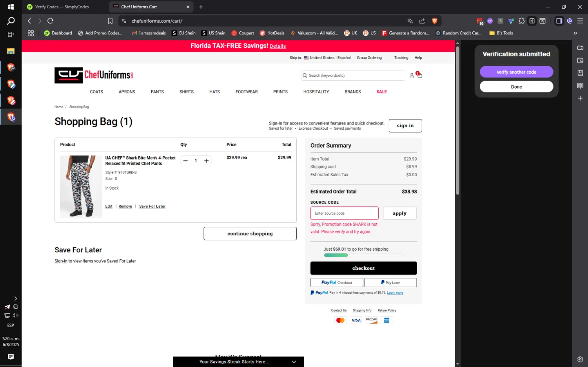Click PayPal Pay Later button
The image size is (588, 367).
tap(390, 282)
